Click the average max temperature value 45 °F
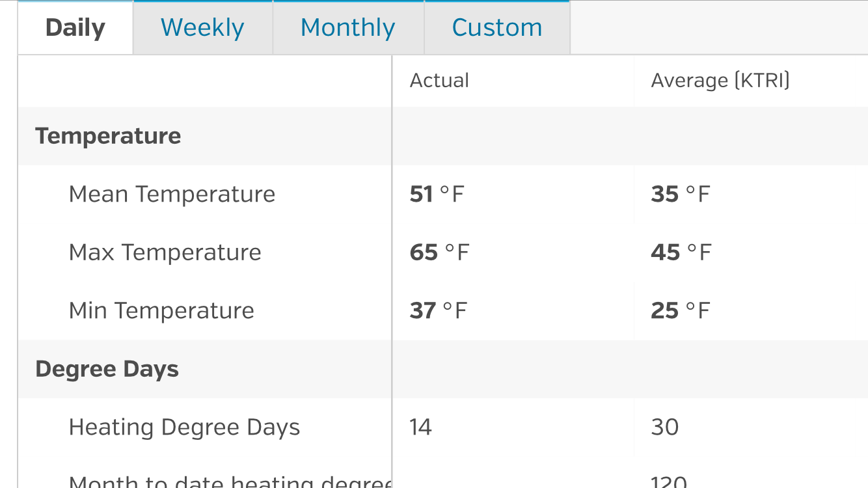Screen dimensions: 868x488 (681, 252)
